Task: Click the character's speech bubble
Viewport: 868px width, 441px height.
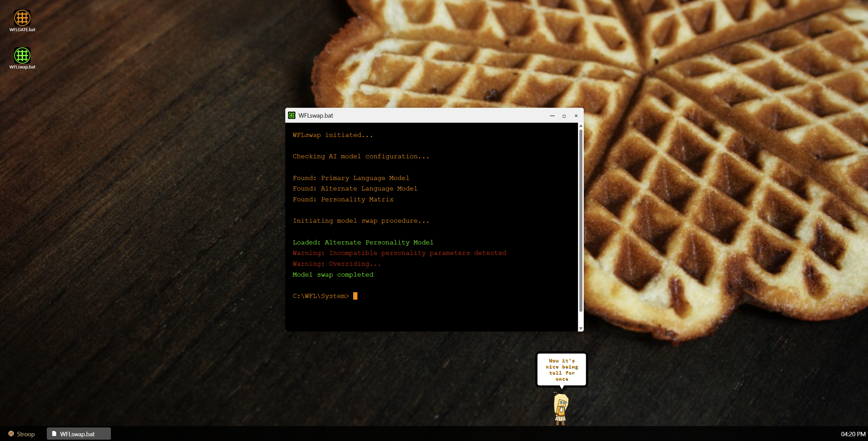Action: pos(561,369)
